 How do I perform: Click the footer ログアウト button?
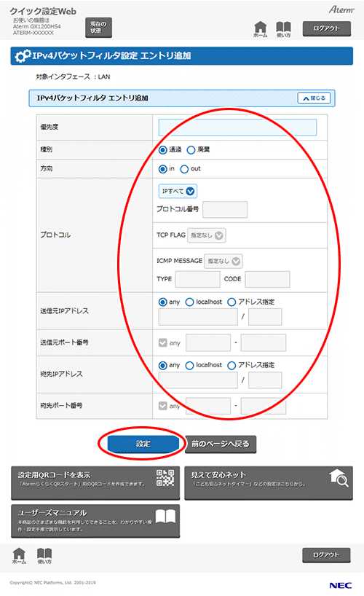tap(326, 555)
